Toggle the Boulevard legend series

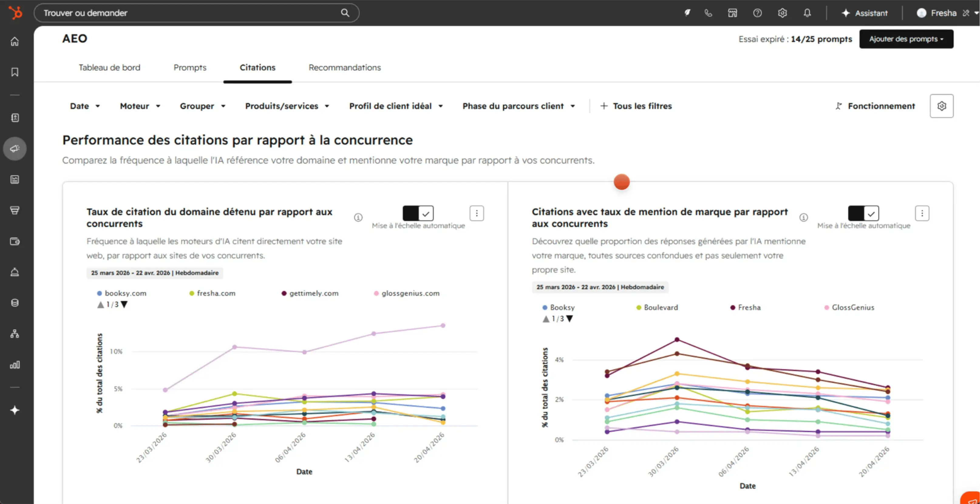[657, 307]
